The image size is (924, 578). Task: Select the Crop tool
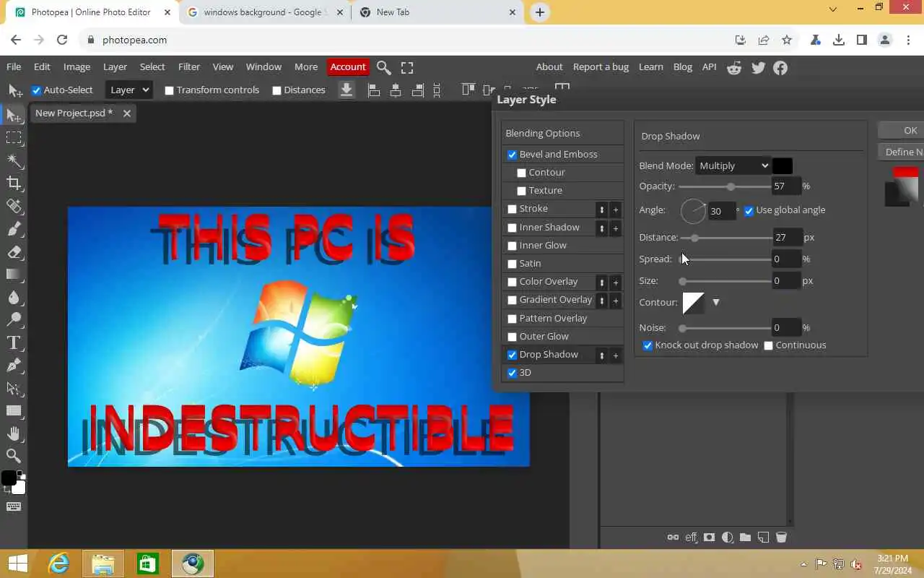click(14, 183)
